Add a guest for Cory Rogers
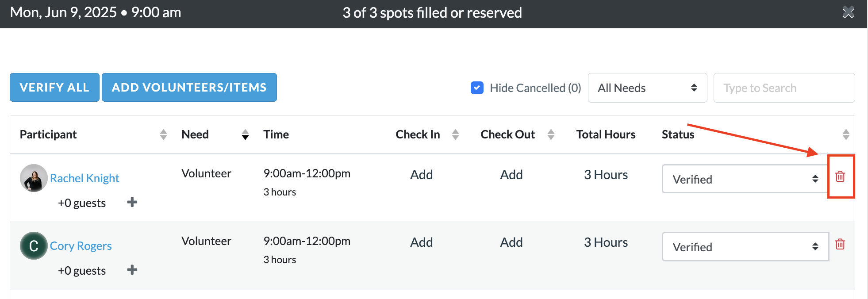 (x=132, y=270)
